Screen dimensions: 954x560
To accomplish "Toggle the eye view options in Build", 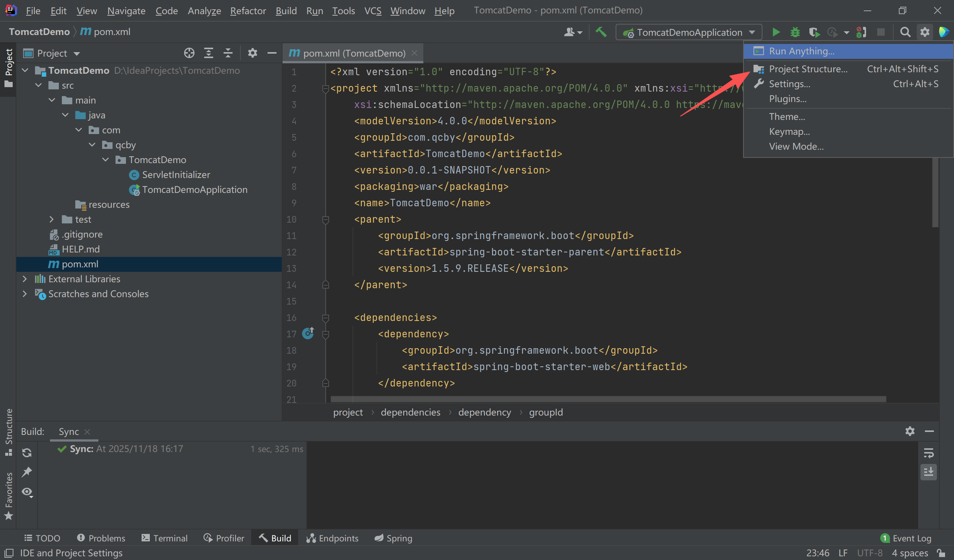I will (27, 492).
